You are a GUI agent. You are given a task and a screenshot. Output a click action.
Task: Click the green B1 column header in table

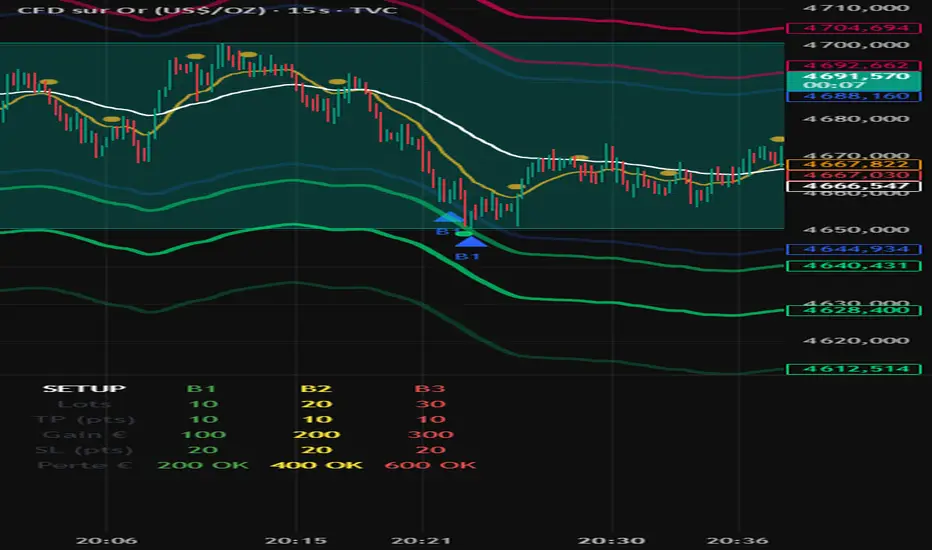201,388
